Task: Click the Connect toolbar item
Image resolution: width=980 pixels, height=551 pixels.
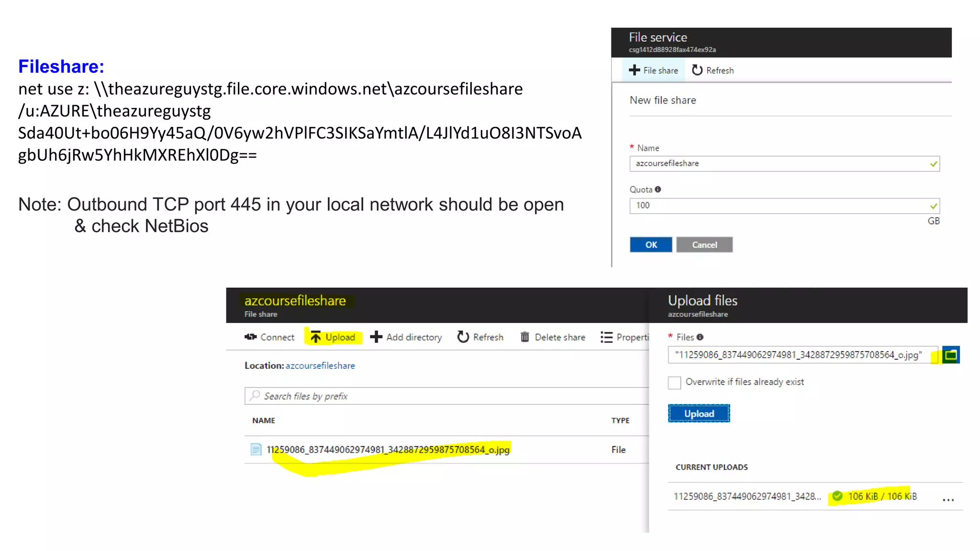Action: [269, 337]
